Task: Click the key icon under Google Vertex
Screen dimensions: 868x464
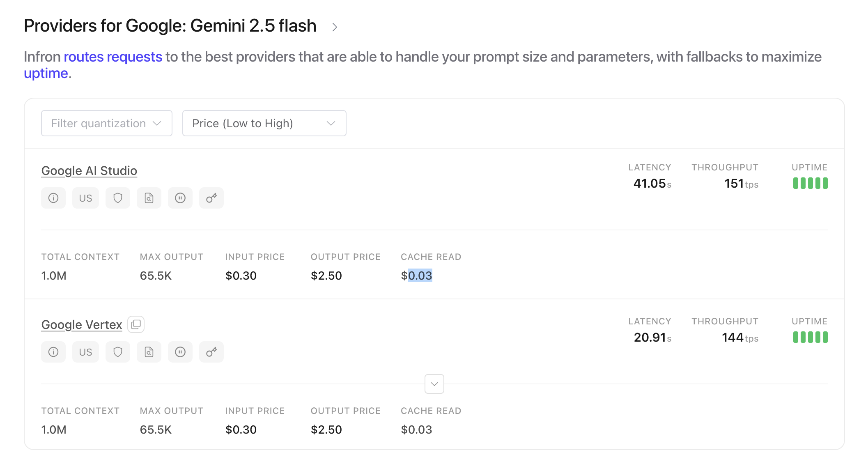Action: (x=211, y=352)
